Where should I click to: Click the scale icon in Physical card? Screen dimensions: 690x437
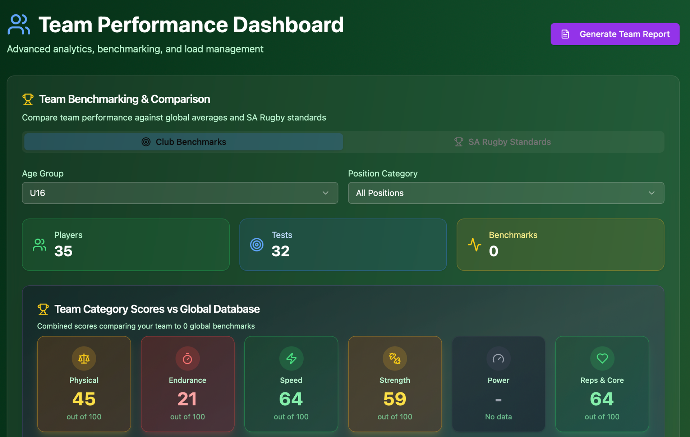[x=84, y=358]
